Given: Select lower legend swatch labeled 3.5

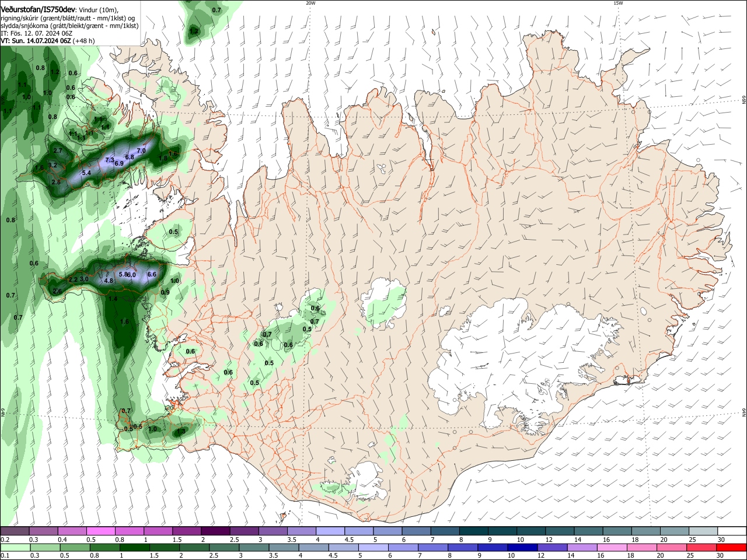Looking at the screenshot, I should point(283,547).
